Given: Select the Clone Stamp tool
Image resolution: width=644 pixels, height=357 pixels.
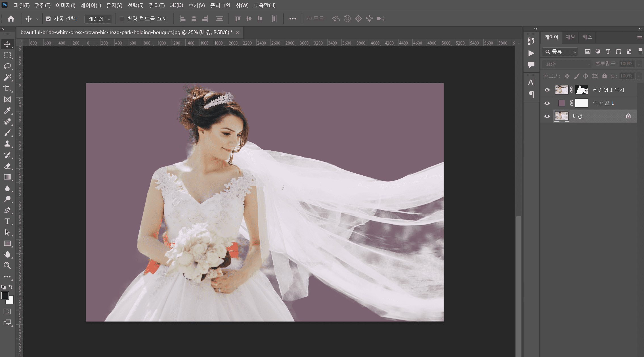Looking at the screenshot, I should coord(7,144).
